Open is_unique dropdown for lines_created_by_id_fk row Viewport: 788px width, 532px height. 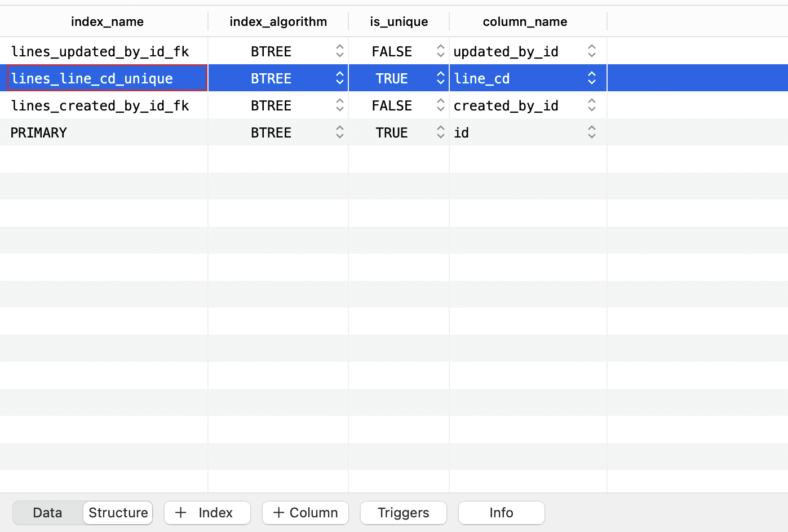440,105
